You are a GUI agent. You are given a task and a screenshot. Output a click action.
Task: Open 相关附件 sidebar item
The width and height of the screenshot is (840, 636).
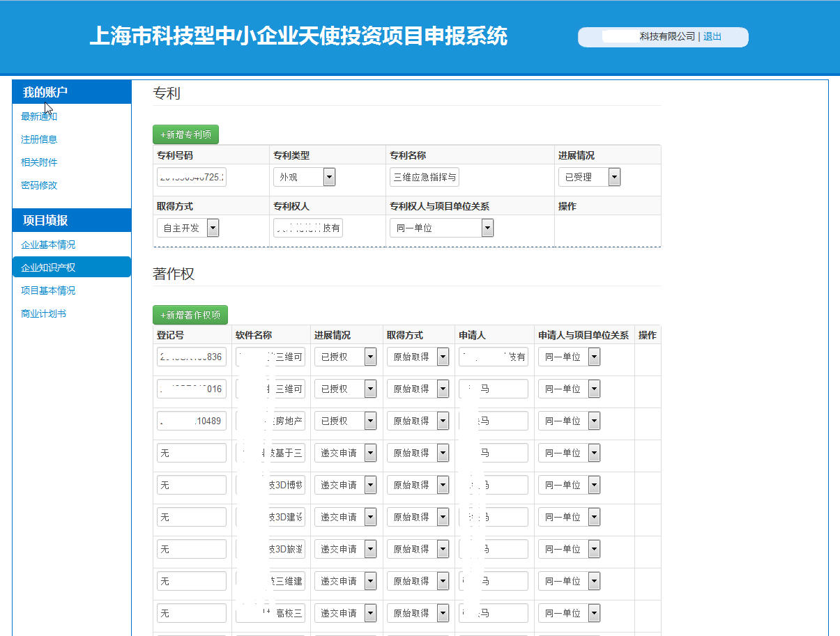point(39,162)
